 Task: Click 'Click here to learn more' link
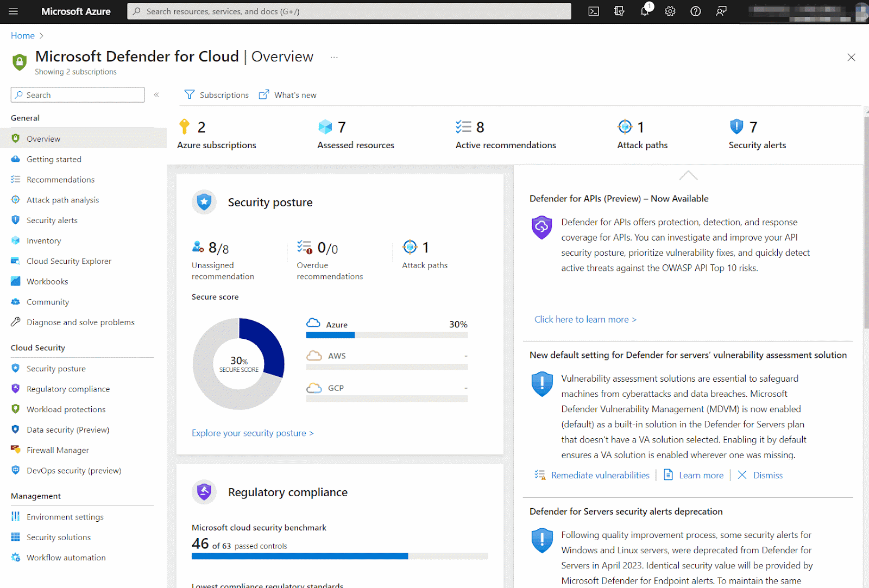tap(585, 319)
